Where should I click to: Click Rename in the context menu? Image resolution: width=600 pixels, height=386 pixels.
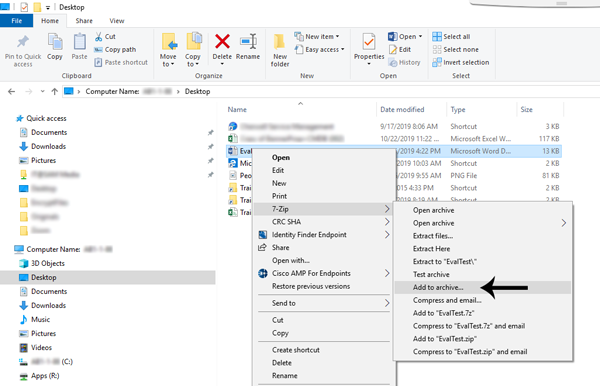click(x=323, y=376)
